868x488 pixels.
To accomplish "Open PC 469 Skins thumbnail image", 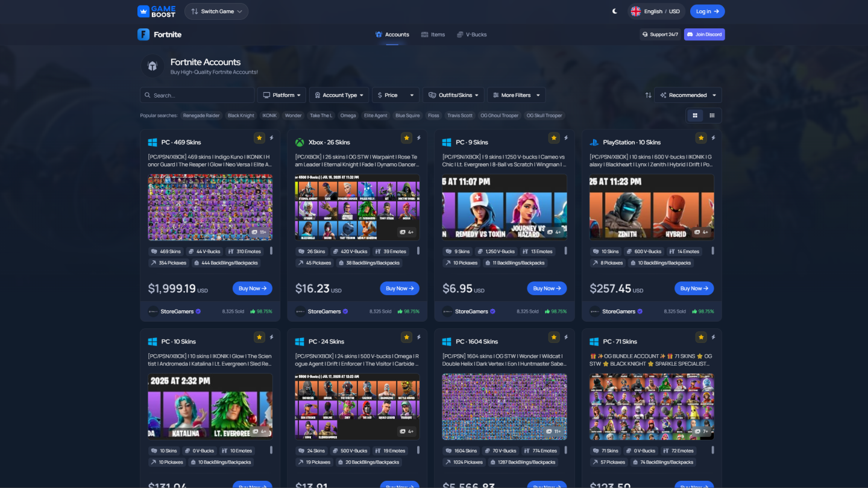I will click(x=210, y=207).
